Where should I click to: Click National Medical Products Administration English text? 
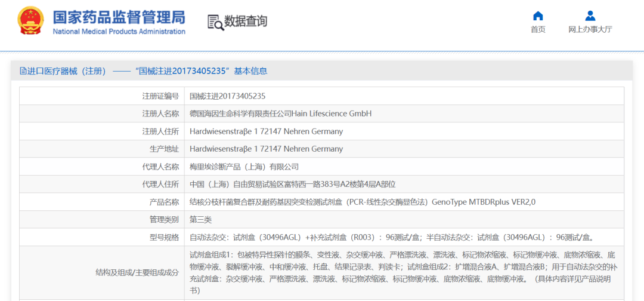119,32
